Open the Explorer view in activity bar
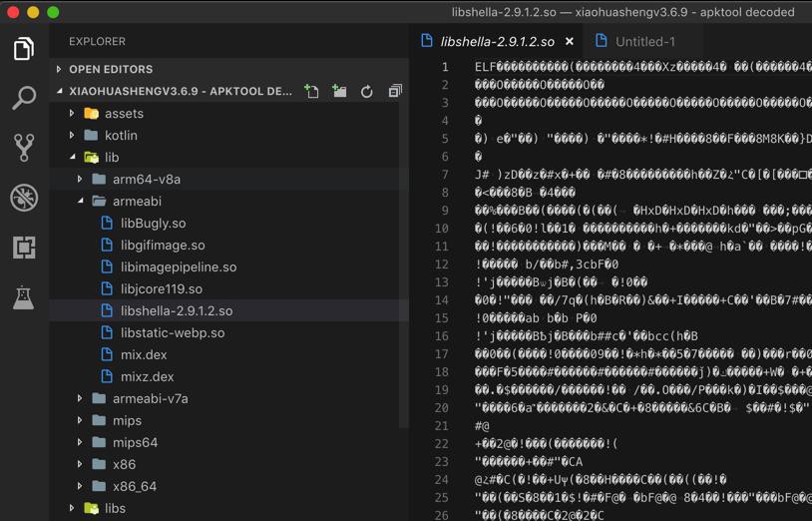This screenshot has height=521, width=812. pos(24,49)
